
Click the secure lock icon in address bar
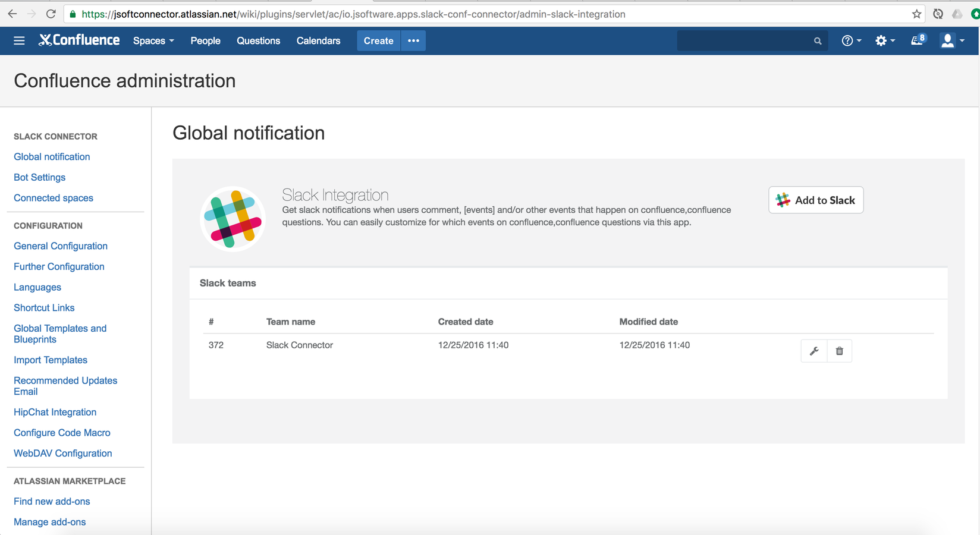73,14
